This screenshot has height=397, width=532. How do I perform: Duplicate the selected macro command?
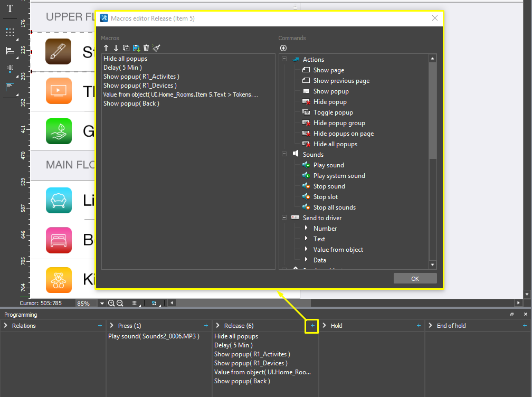pyautogui.click(x=126, y=48)
